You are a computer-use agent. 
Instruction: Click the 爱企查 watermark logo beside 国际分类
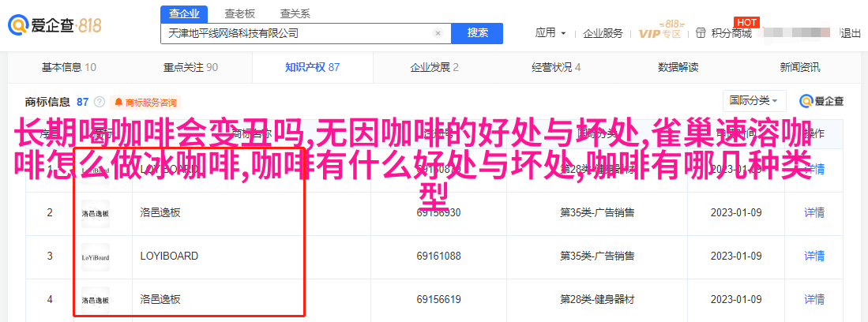click(821, 101)
